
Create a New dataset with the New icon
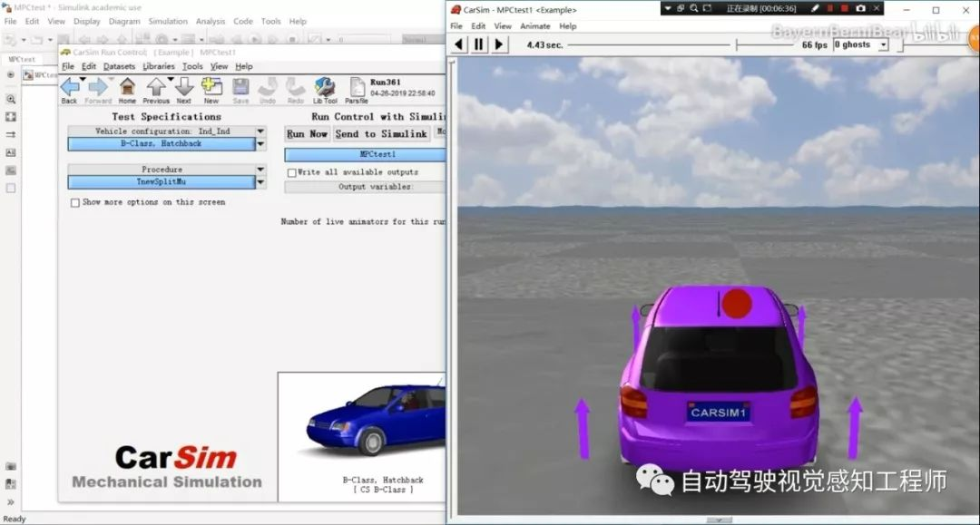211,87
